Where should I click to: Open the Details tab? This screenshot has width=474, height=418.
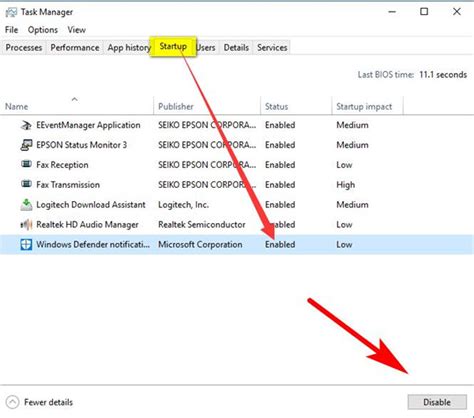click(236, 48)
